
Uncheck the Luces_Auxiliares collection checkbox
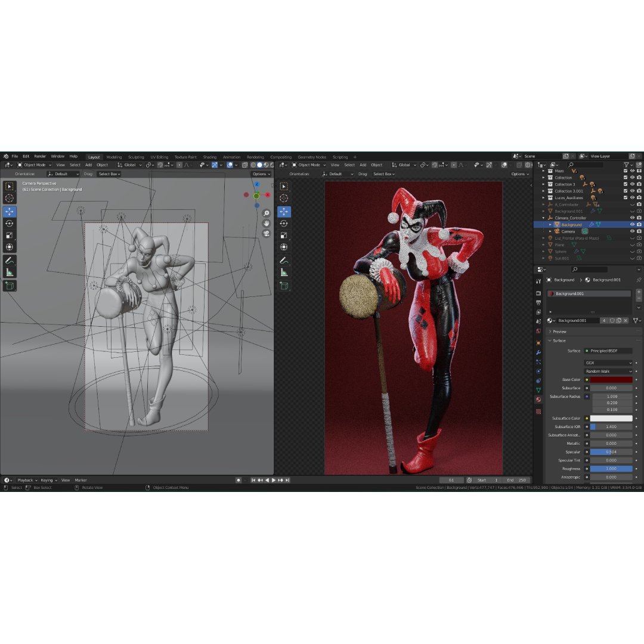[626, 198]
